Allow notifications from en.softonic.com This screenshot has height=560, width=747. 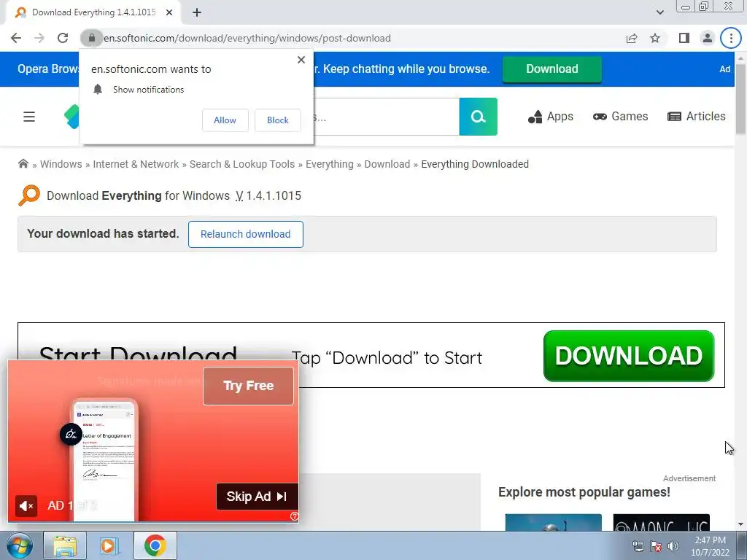tap(225, 120)
